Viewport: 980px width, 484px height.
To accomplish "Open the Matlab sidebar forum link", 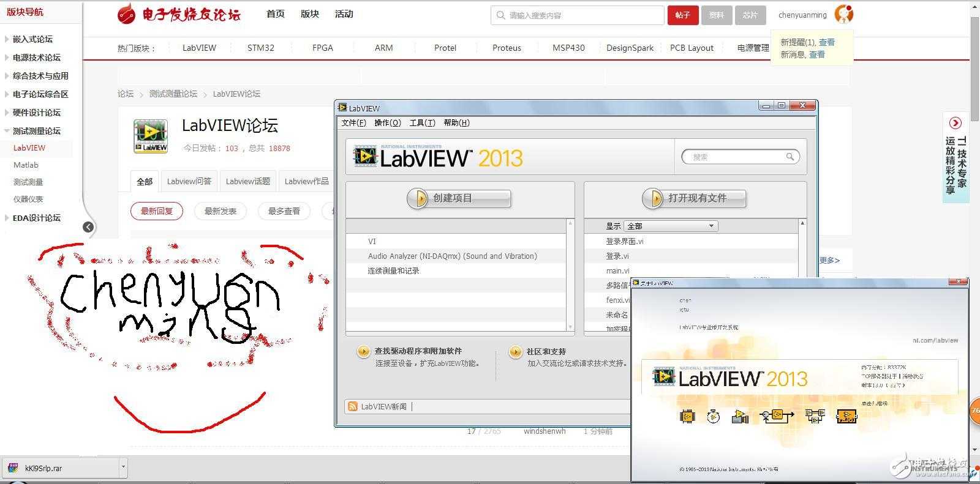I will [x=26, y=165].
